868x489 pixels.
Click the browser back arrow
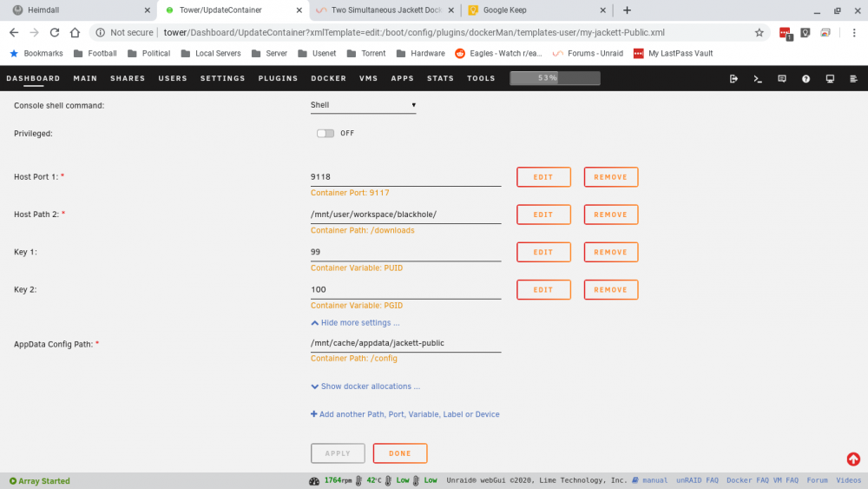point(14,33)
